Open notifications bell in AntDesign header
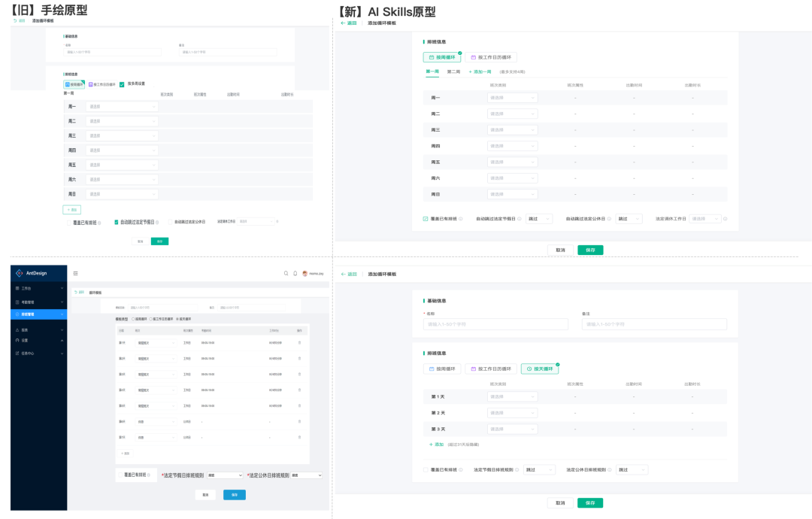Screen dimensions: 812x519 coord(295,273)
